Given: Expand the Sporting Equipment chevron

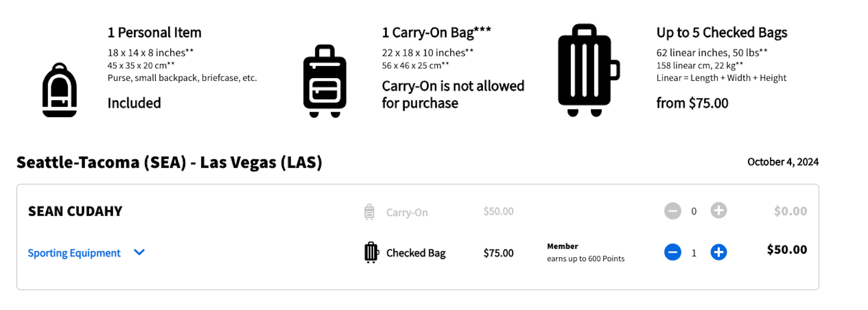Looking at the screenshot, I should click(x=139, y=252).
